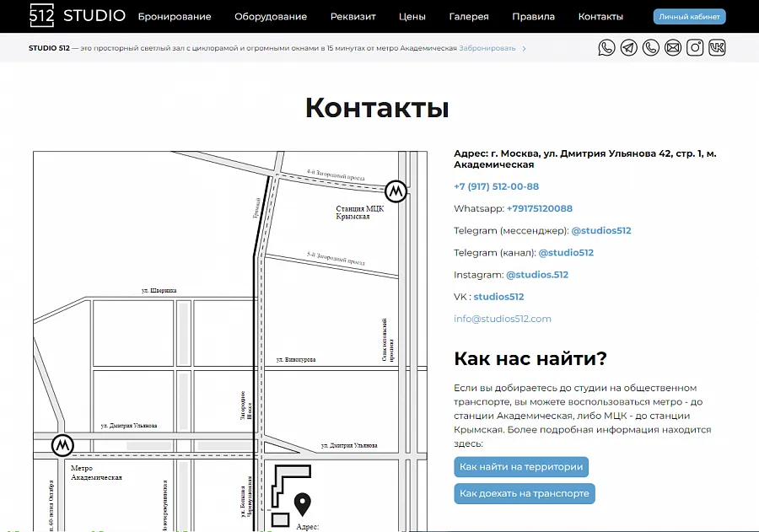Open the WhatsApp icon in the header bar

pos(606,48)
